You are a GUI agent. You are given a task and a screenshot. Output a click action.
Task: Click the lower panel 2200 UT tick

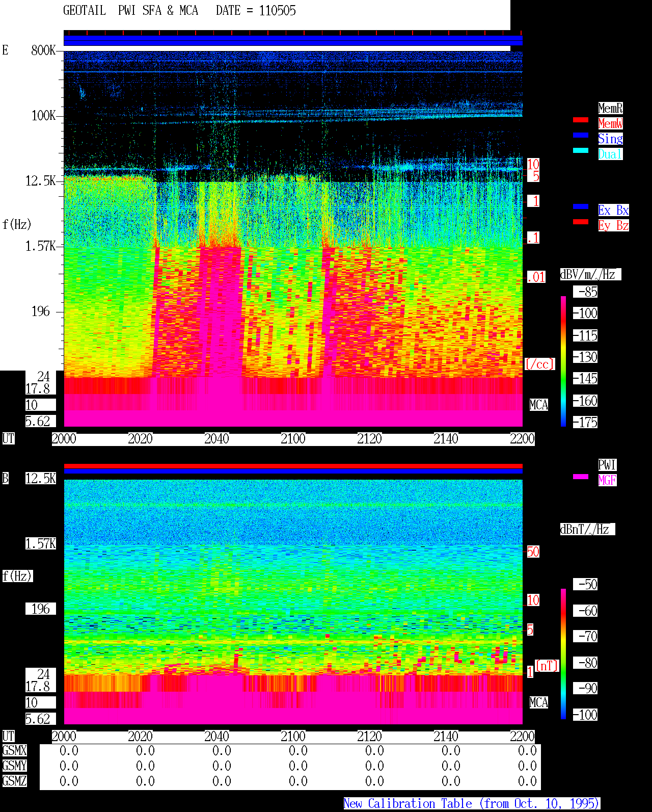(522, 737)
